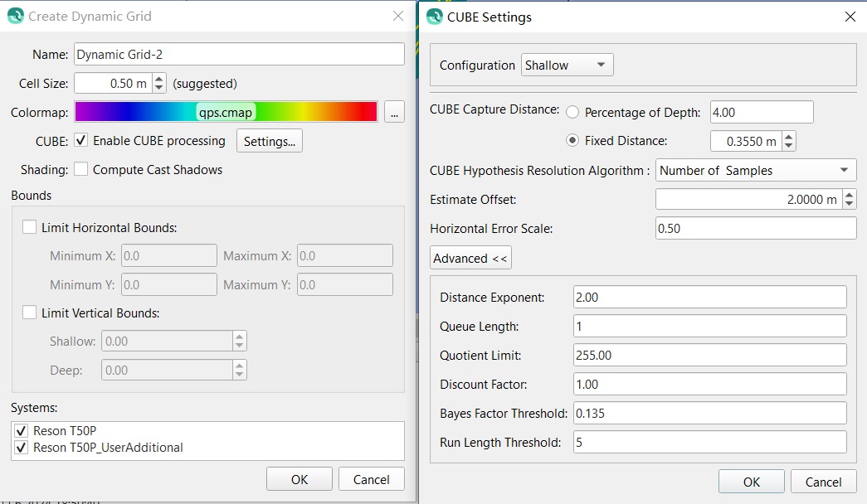
Task: Click the CUBE Settings app logo
Action: (435, 17)
